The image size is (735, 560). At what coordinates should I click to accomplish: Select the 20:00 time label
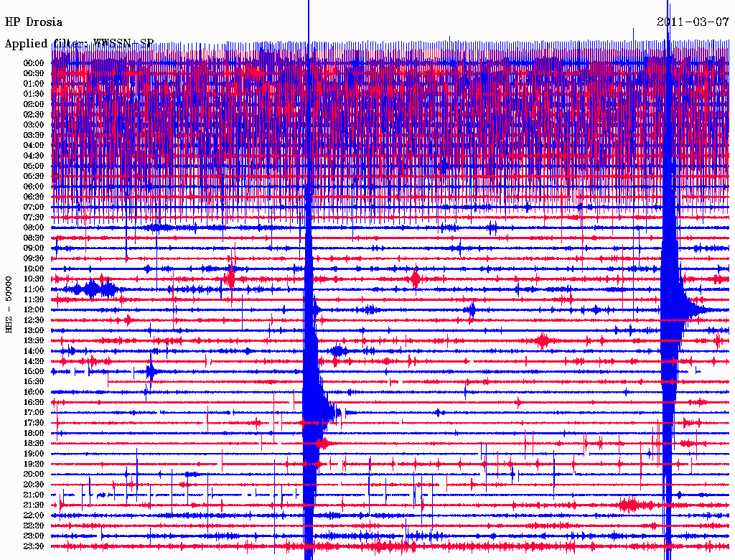click(x=34, y=474)
